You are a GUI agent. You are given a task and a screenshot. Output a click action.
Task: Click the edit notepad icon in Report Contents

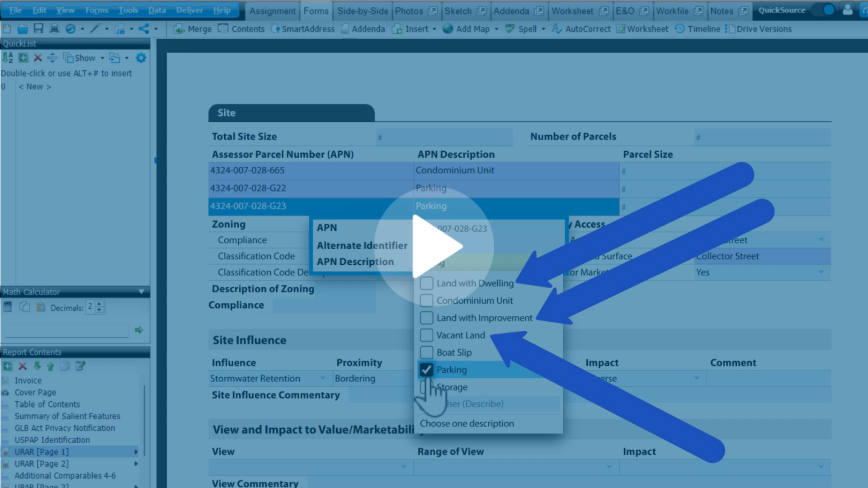point(80,366)
